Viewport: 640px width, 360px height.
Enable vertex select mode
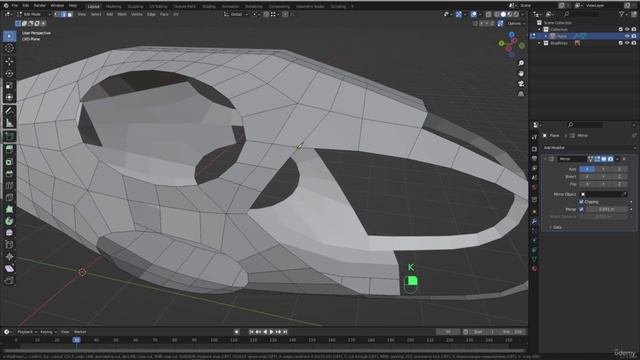(57, 14)
